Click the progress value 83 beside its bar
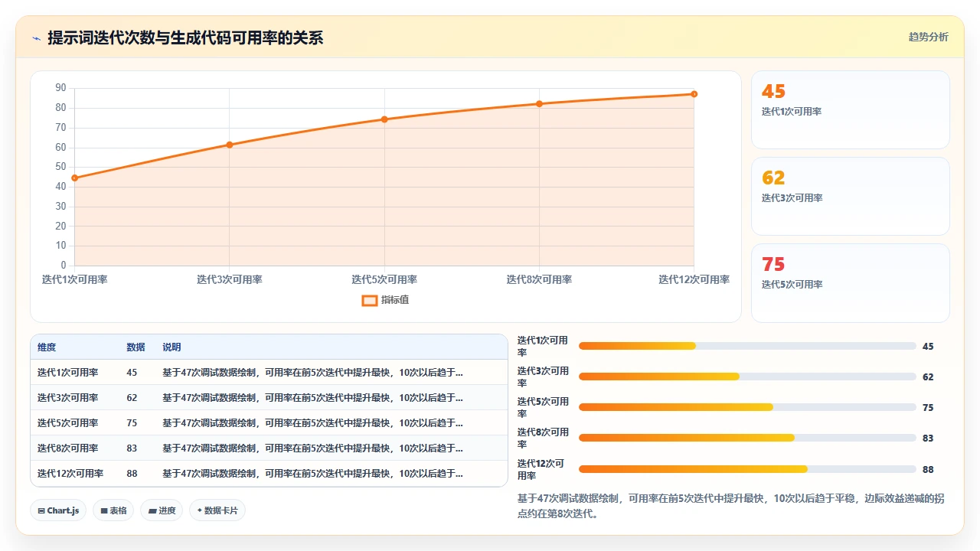Screen dimensions: 980x551 point(928,439)
